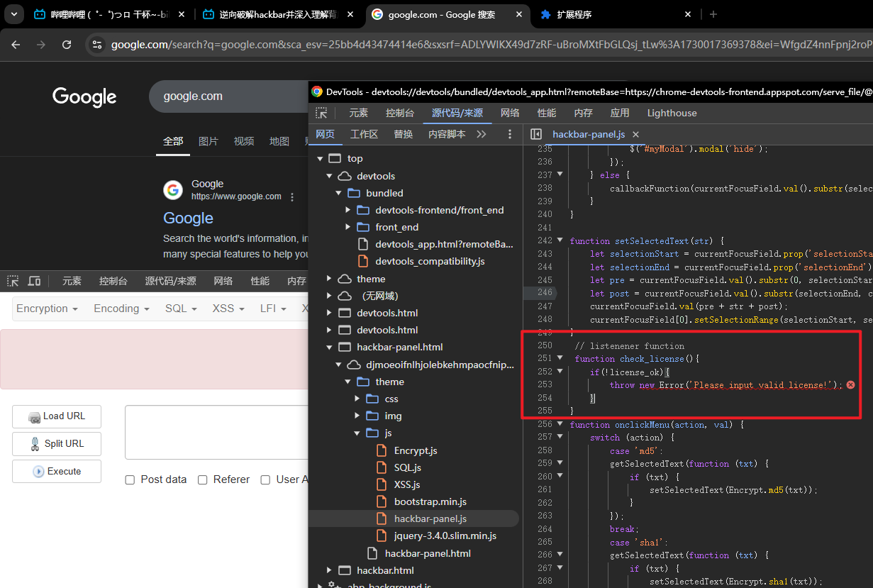
Task: Expand the css folder in file tree
Action: click(x=357, y=399)
